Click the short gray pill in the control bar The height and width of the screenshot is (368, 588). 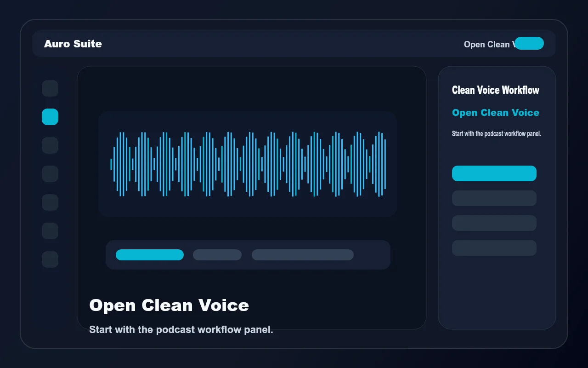[x=217, y=255]
